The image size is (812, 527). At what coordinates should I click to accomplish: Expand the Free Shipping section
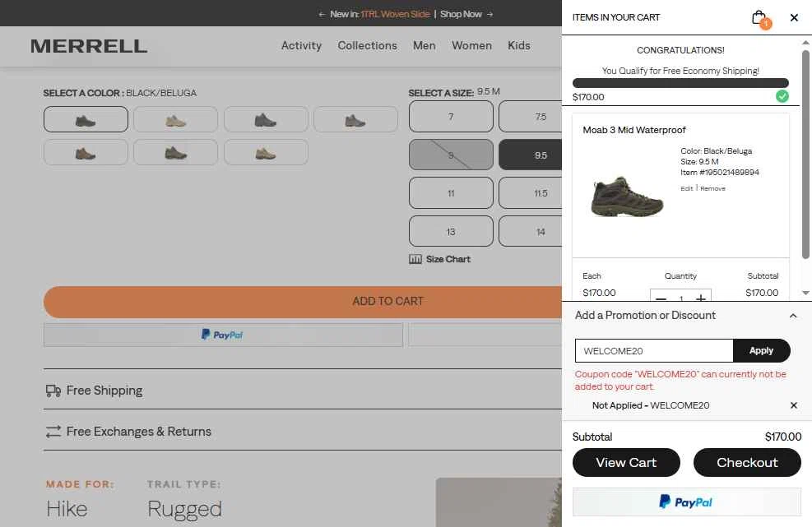(x=303, y=390)
